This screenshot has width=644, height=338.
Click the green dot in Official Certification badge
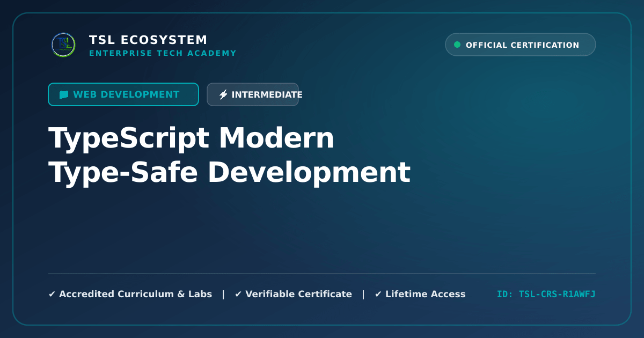coord(457,45)
